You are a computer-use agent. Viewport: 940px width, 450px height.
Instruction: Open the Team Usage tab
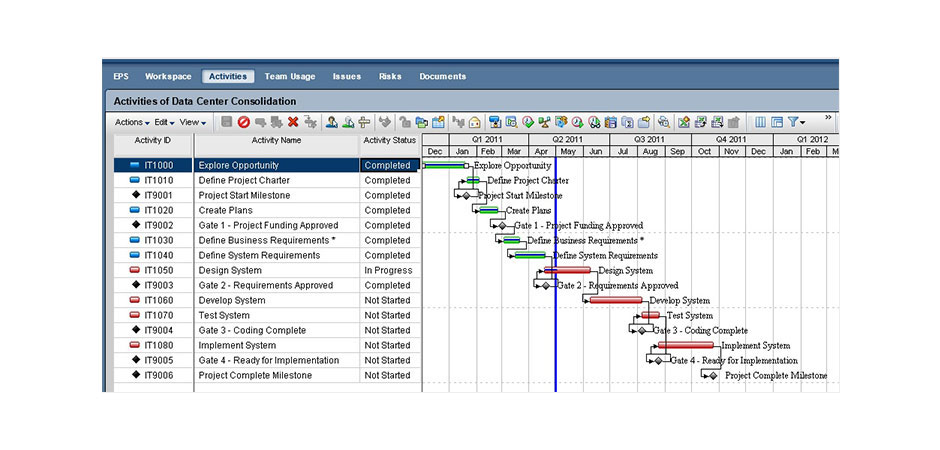tap(289, 76)
